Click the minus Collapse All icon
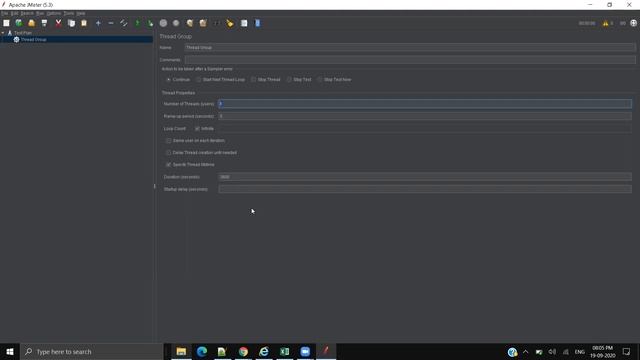This screenshot has width=640, height=360. (111, 23)
